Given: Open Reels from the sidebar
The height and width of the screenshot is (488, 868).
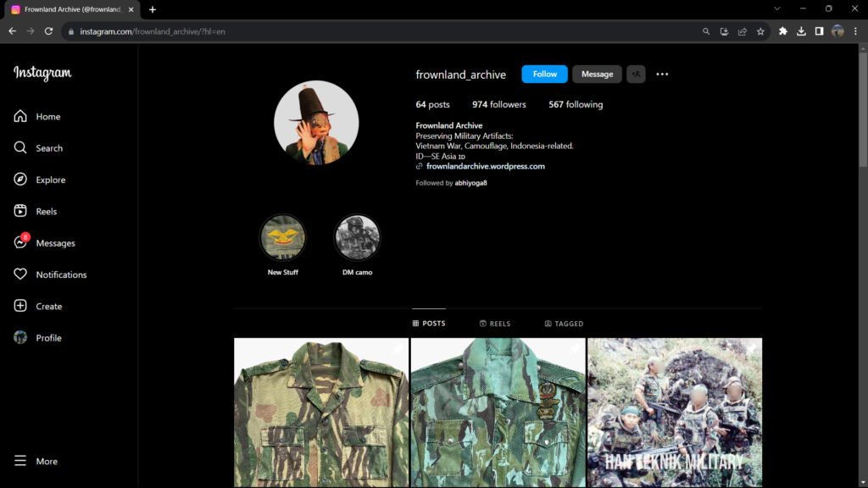Looking at the screenshot, I should 37,211.
